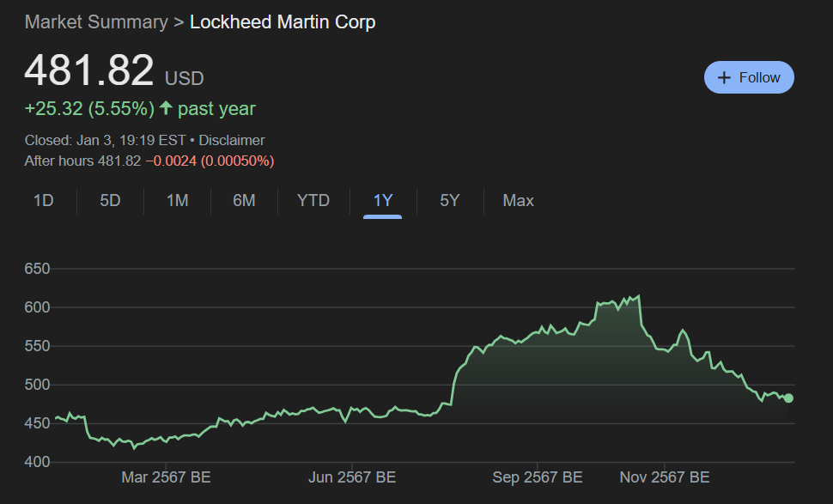
Task: Click the plus icon in Follow button
Action: coord(724,77)
